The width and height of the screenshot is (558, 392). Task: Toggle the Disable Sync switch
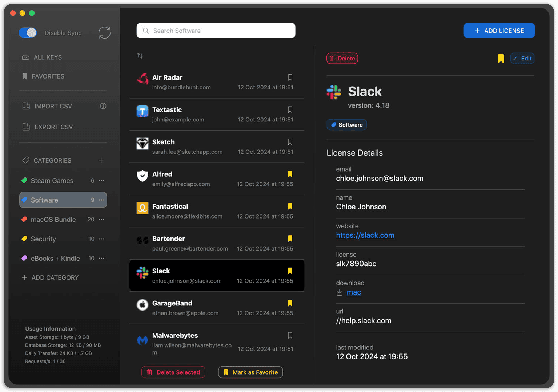coord(28,33)
